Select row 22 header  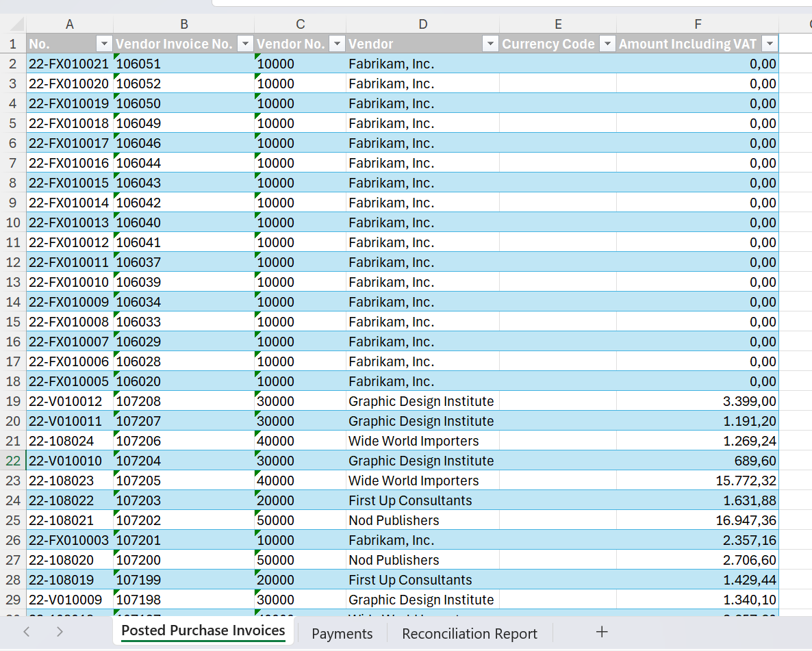point(13,461)
